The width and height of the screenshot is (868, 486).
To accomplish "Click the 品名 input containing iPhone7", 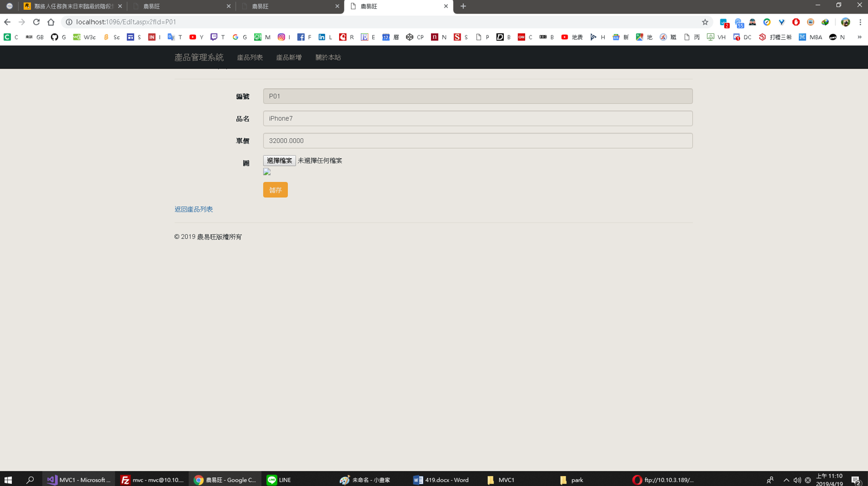I will tap(478, 118).
